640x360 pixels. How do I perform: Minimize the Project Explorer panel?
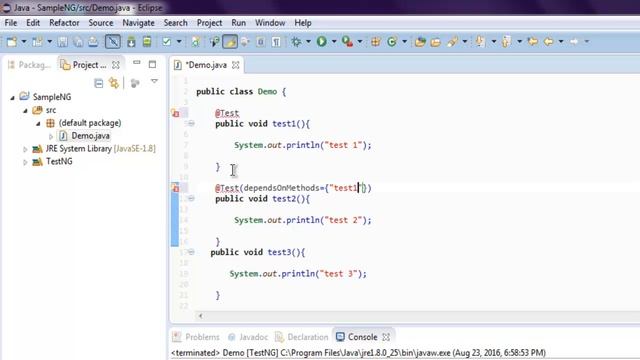pyautogui.click(x=137, y=63)
